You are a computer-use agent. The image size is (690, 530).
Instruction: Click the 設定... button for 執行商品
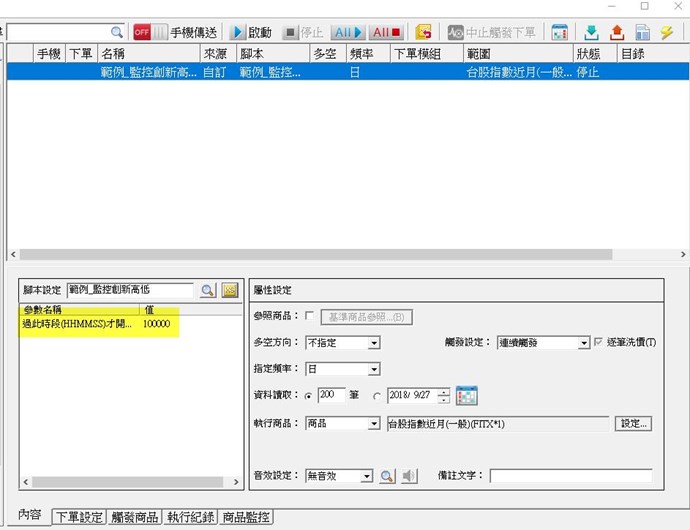(633, 423)
